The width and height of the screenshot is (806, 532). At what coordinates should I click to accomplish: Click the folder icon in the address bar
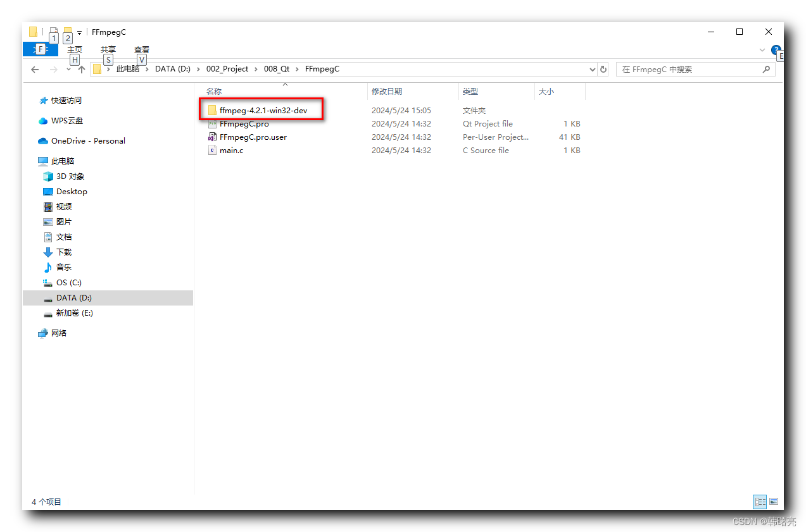[x=96, y=69]
